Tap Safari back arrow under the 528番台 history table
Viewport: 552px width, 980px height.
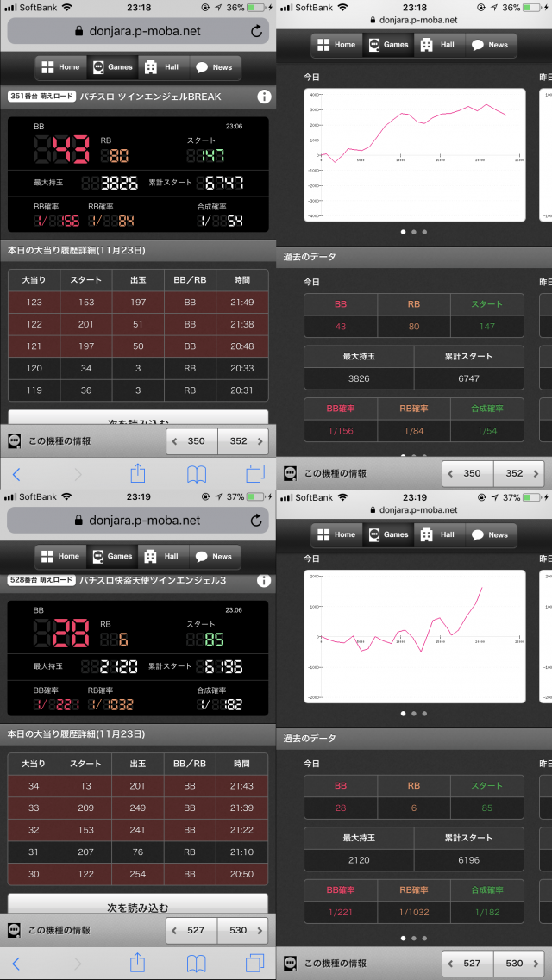(16, 963)
